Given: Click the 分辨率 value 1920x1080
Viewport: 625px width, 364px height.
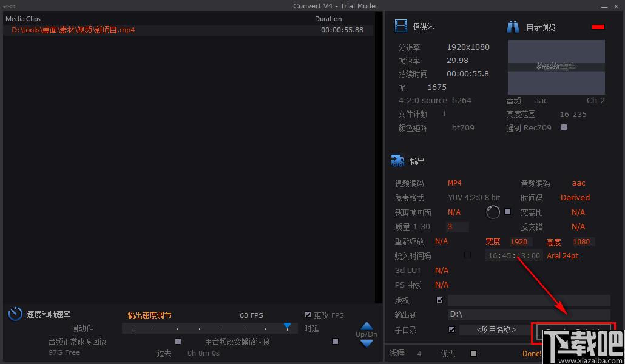Looking at the screenshot, I should 468,47.
